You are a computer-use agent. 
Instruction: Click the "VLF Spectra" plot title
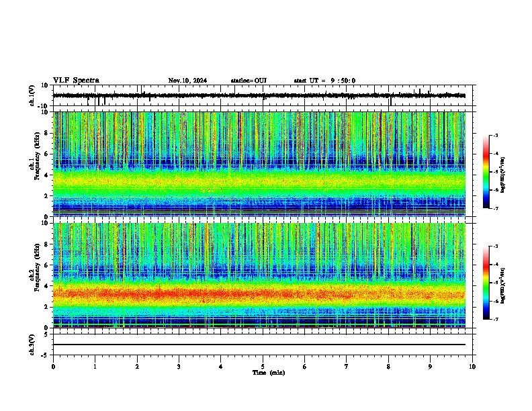pyautogui.click(x=76, y=81)
